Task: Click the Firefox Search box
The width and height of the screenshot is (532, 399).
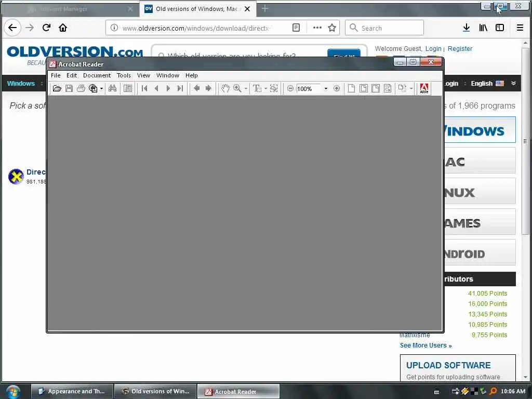Action: tap(384, 28)
